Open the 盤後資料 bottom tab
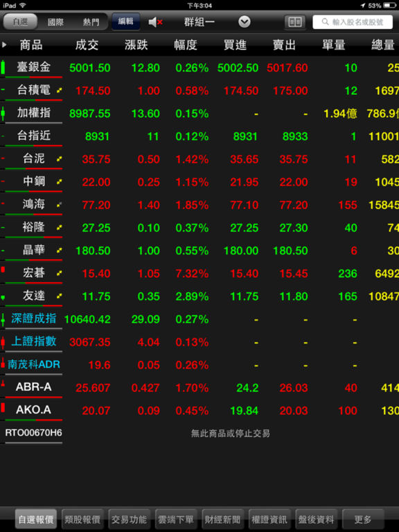The width and height of the screenshot is (399, 532). pos(316,520)
